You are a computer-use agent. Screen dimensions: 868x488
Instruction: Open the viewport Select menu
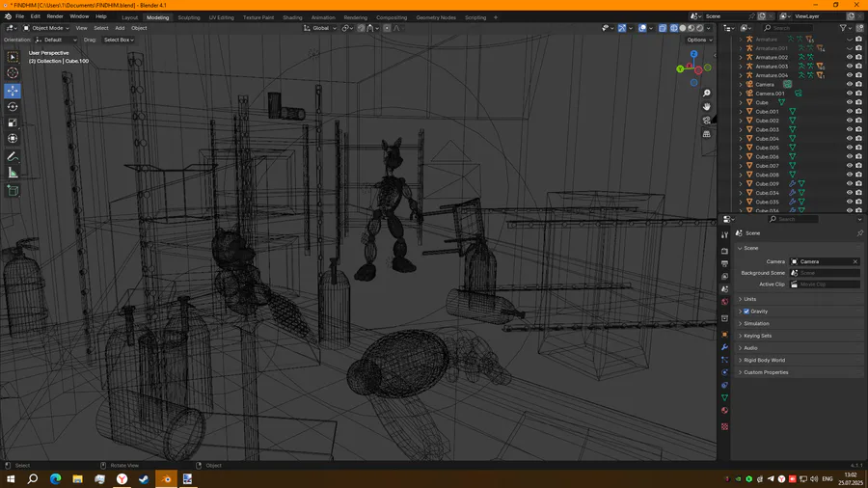[100, 28]
